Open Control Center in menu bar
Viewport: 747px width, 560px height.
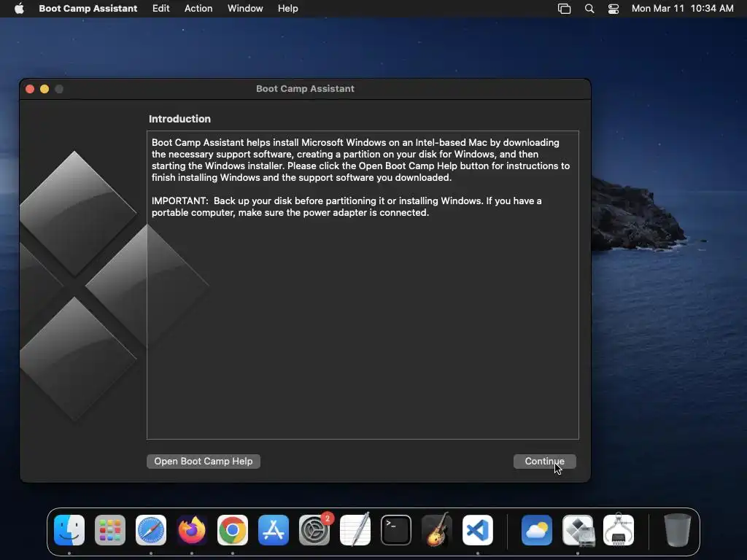click(613, 9)
